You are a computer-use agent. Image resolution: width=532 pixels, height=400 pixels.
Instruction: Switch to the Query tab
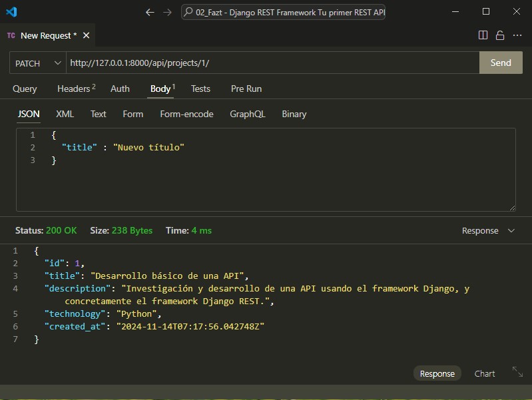[x=25, y=89]
